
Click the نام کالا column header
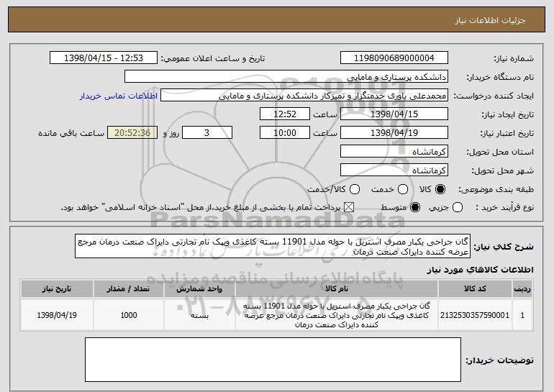(x=337, y=289)
